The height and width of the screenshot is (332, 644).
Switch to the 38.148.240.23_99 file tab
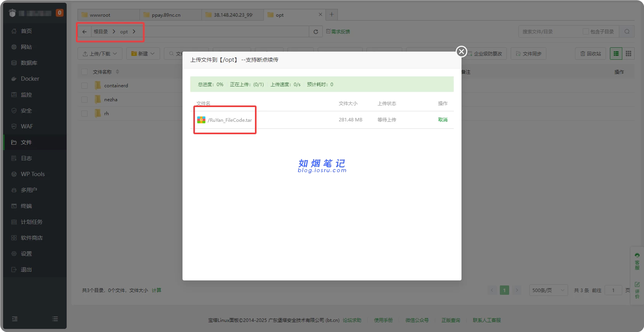click(232, 15)
